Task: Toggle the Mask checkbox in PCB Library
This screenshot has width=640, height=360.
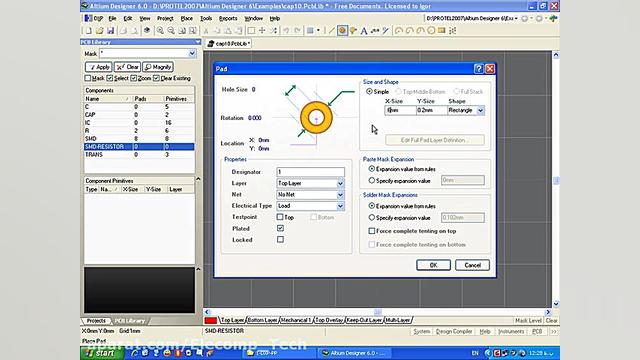Action: pyautogui.click(x=87, y=78)
